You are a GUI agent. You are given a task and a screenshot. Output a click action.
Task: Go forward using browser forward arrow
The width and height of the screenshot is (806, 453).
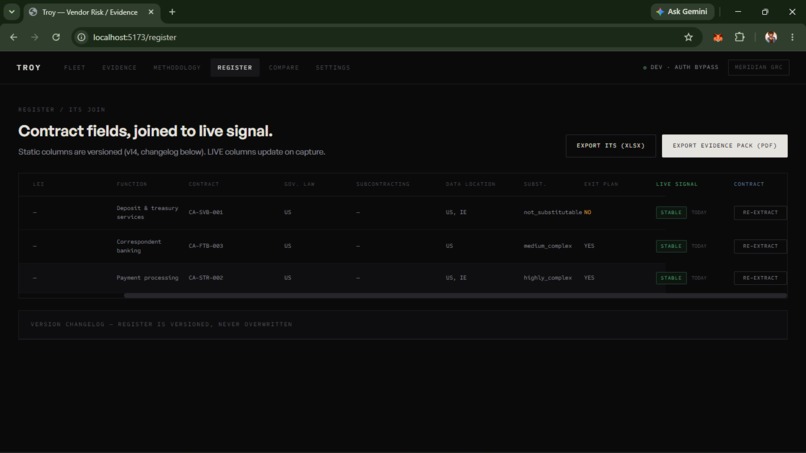(x=35, y=37)
